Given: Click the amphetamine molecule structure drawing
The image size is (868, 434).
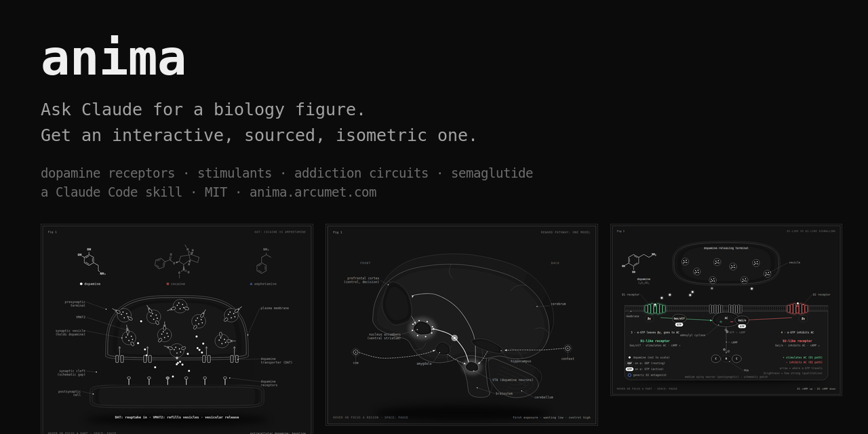Looking at the screenshot, I should (263, 260).
